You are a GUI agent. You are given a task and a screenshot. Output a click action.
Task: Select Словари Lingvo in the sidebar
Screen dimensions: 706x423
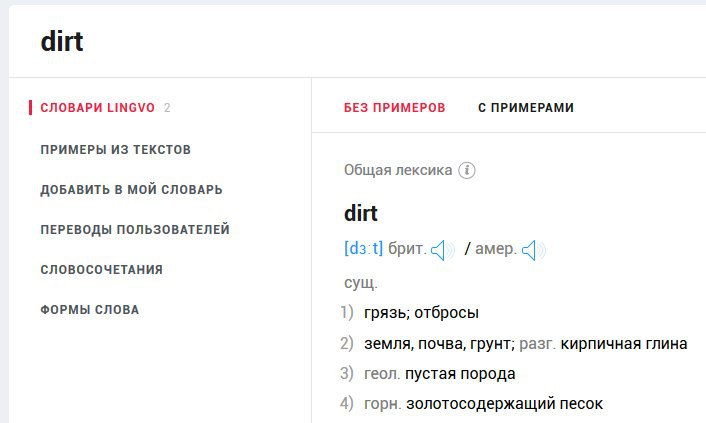tap(97, 108)
